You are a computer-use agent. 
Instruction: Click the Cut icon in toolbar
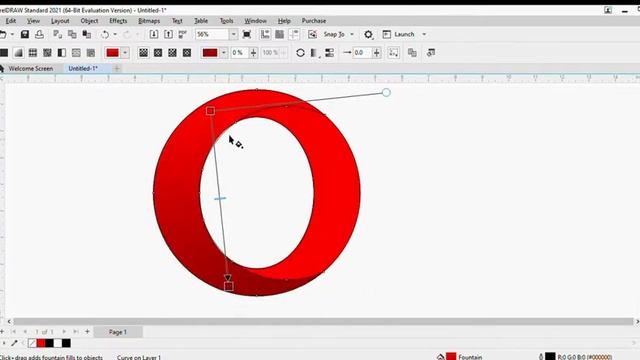(x=58, y=34)
